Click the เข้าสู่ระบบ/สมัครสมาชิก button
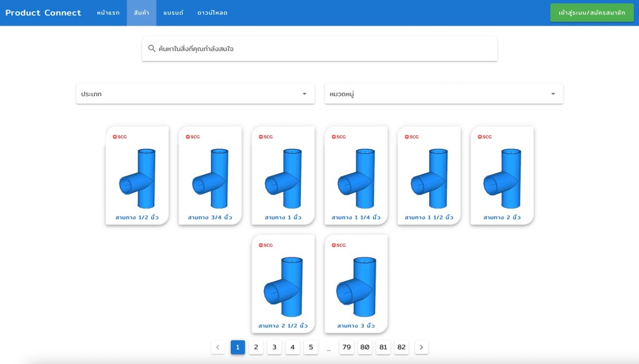The image size is (639, 364). [592, 12]
